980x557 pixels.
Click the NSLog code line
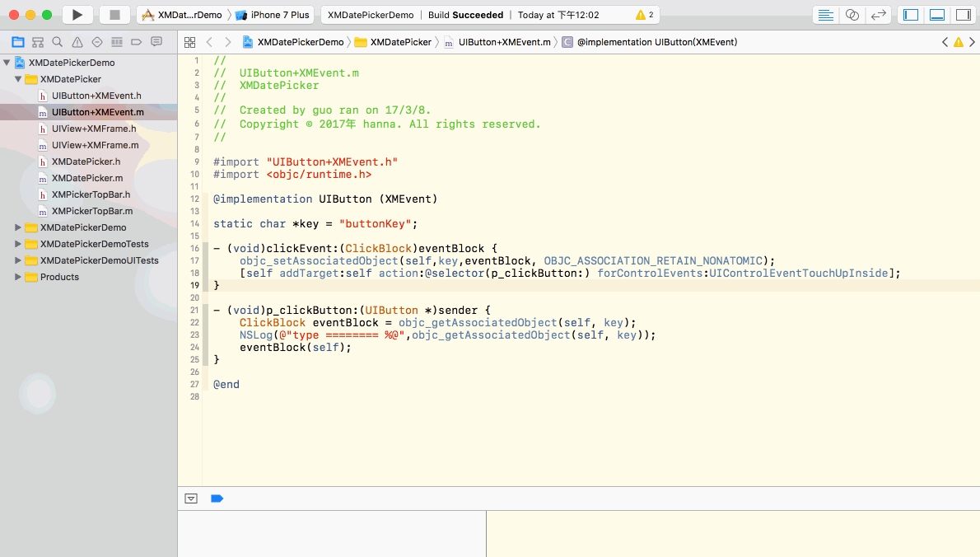447,335
